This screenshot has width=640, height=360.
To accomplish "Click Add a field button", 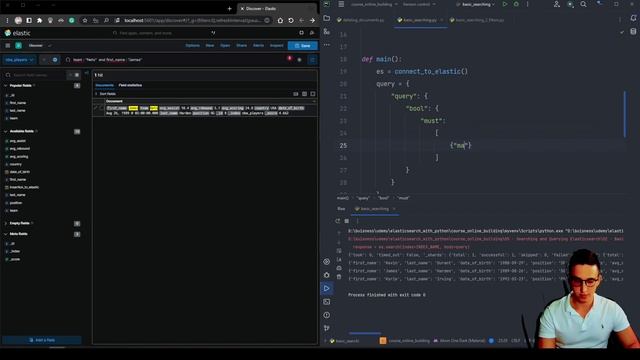I will tap(42, 340).
